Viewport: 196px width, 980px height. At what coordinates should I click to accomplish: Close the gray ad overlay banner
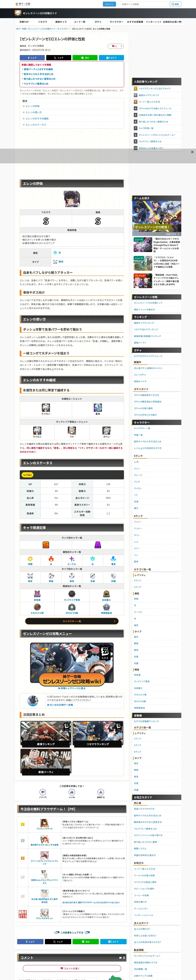point(192,152)
